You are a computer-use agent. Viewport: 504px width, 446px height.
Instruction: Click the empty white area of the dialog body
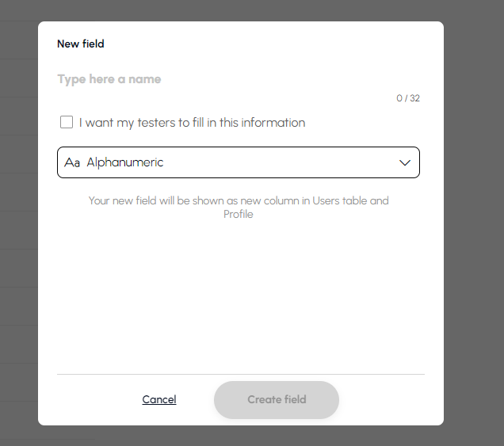click(238, 301)
